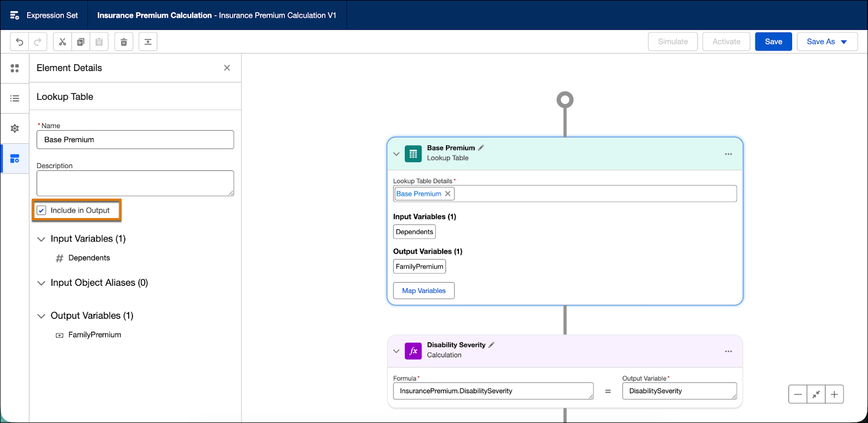
Task: Click the Output Variable field
Action: tap(679, 391)
